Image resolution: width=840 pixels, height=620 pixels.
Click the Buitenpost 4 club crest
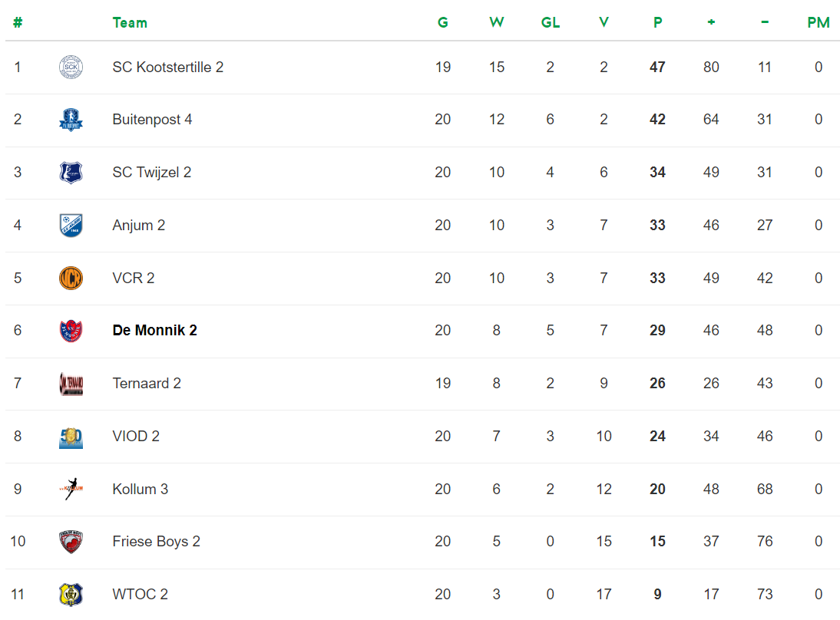(x=71, y=120)
